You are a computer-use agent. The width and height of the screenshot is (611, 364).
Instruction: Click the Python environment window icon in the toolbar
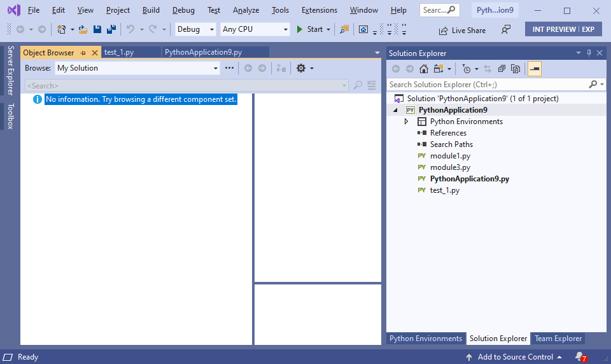tap(363, 29)
